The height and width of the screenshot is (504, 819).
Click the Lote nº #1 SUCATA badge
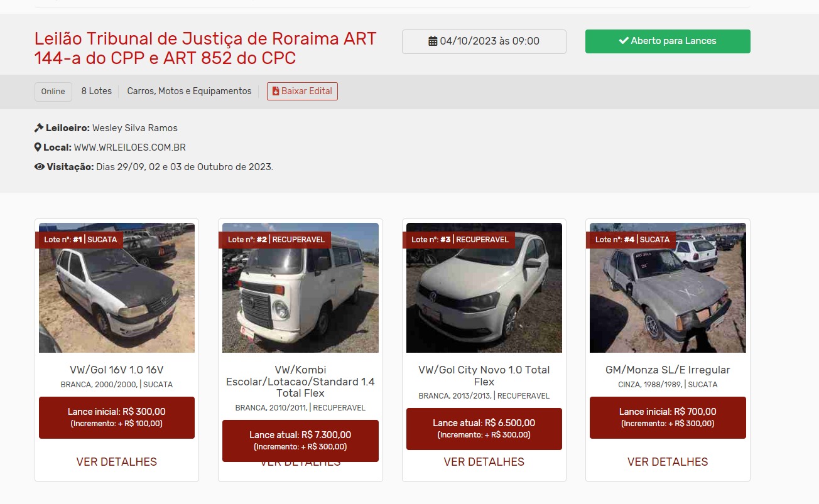79,240
